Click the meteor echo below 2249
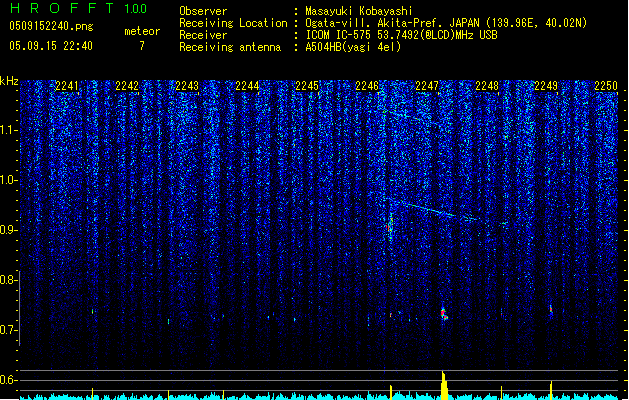Viewport: 629px width, 400px height. (551, 309)
